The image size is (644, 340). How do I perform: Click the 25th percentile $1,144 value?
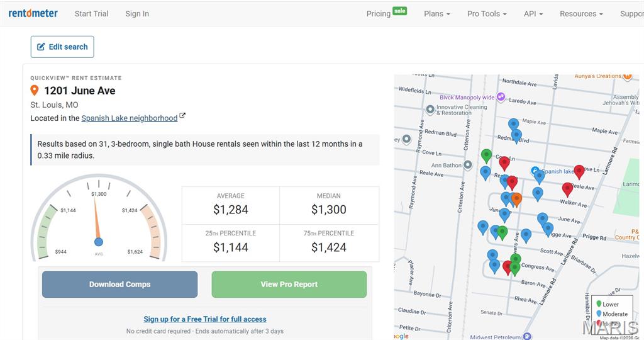230,247
